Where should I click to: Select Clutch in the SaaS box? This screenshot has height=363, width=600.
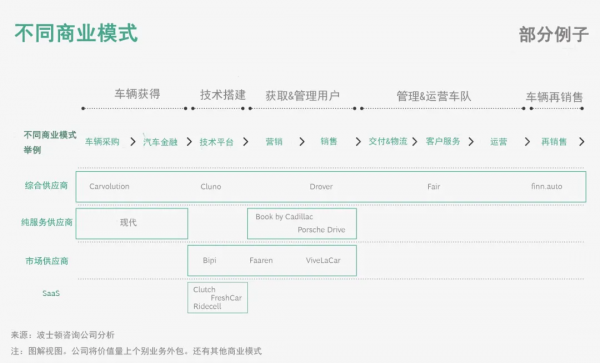pos(204,290)
